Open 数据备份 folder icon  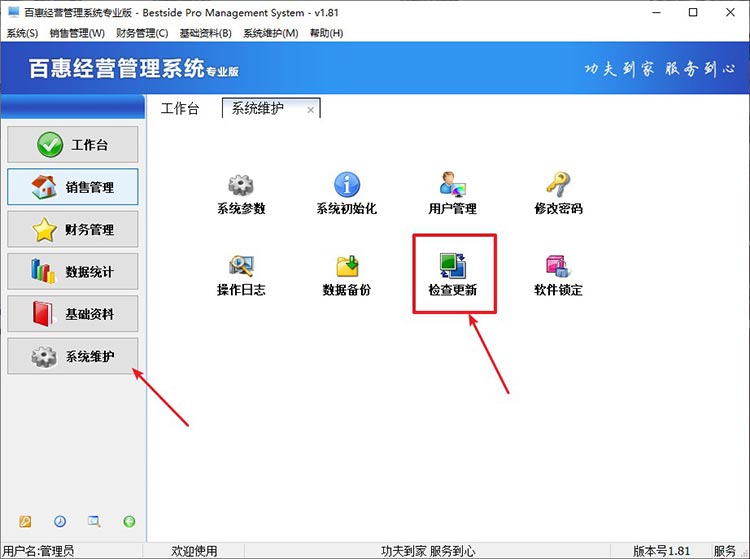(347, 266)
